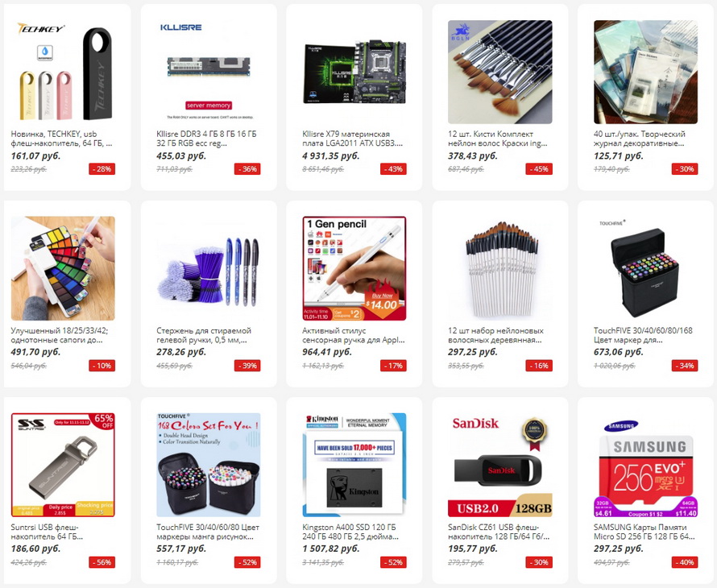Click the 168 Colors marker set image
717x588 pixels.
209,465
